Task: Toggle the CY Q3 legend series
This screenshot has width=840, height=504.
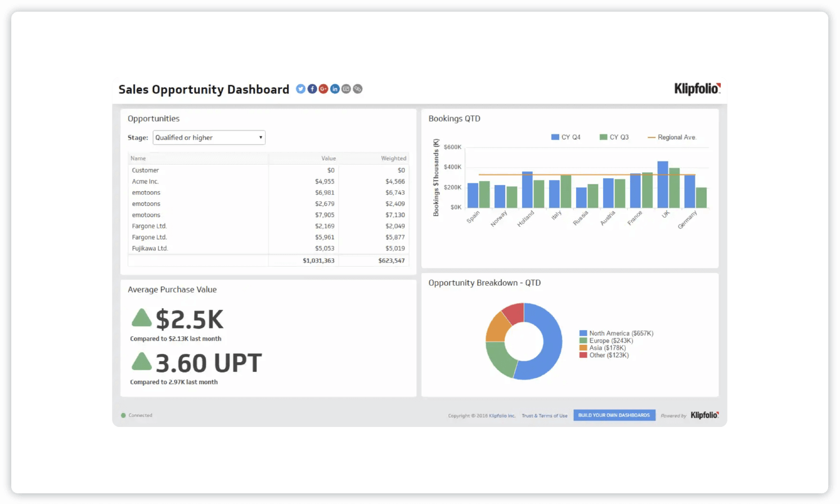Action: (x=614, y=137)
